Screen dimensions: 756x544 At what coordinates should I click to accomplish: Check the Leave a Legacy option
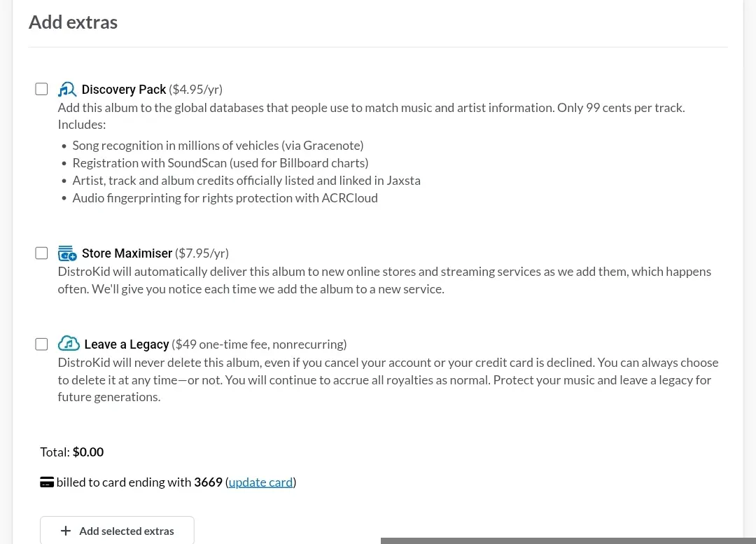pyautogui.click(x=41, y=344)
